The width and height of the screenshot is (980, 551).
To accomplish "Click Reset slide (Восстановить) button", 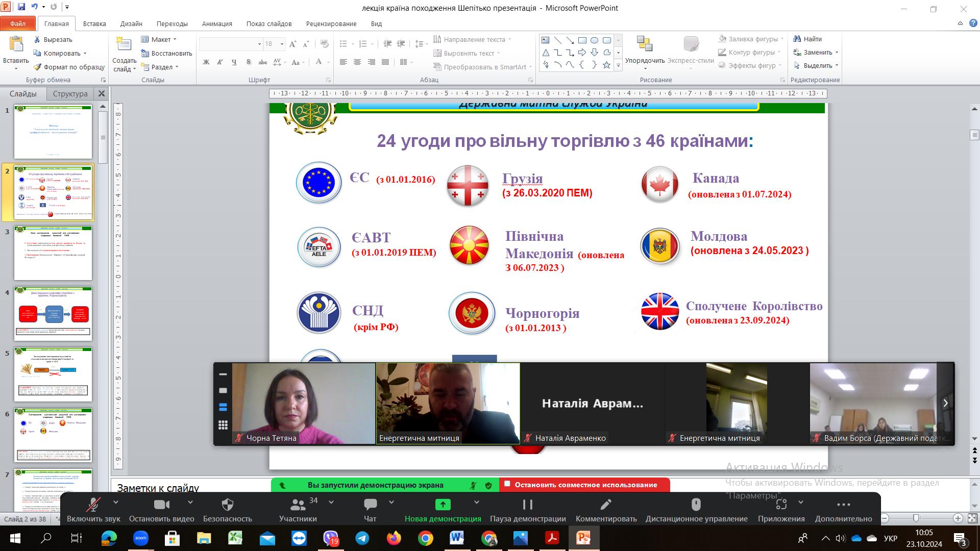I will (166, 53).
